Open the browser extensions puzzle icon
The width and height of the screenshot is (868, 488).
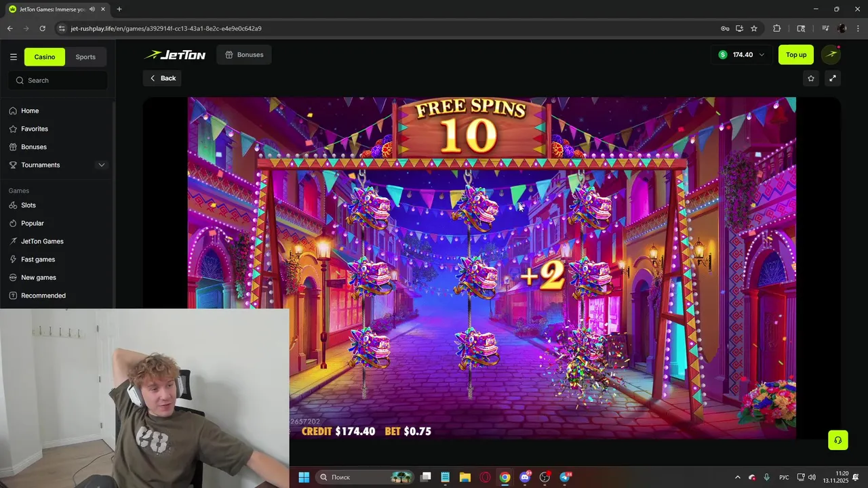(777, 28)
